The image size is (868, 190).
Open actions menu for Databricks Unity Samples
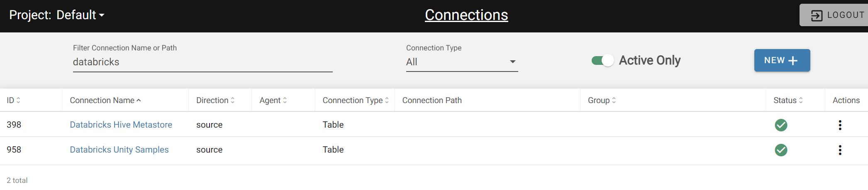point(840,150)
